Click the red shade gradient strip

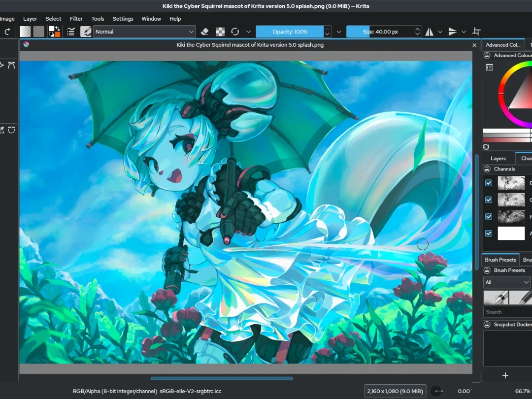tap(507, 140)
